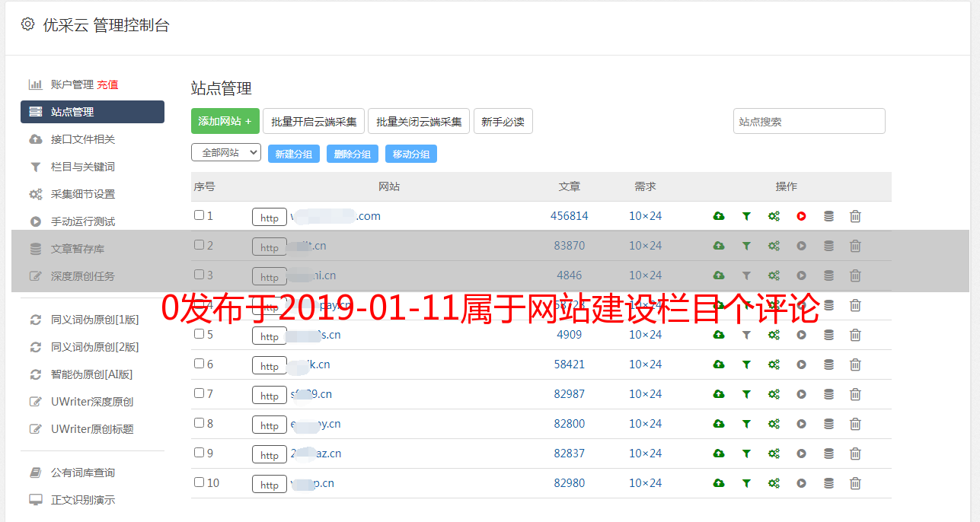Open 采集细节设置 sidebar item

click(83, 194)
